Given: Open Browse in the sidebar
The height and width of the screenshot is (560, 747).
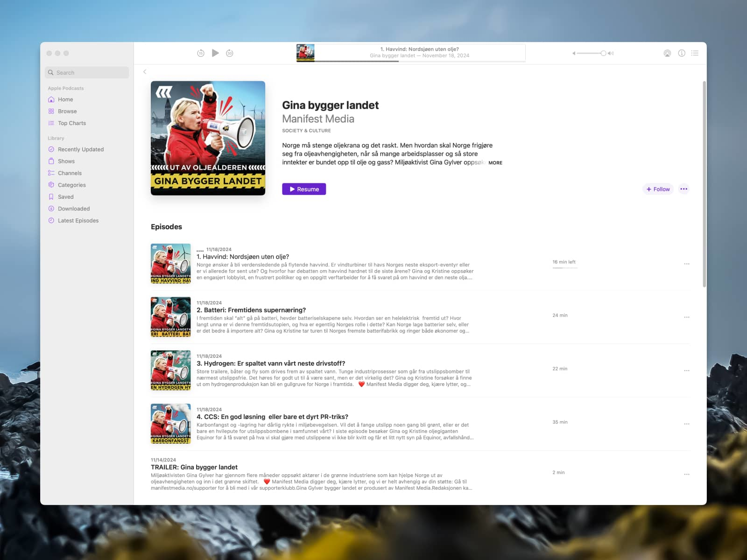Looking at the screenshot, I should 67,111.
